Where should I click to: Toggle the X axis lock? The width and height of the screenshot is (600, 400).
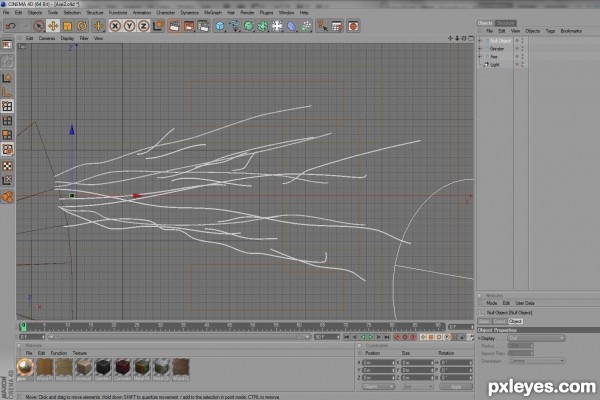point(115,26)
